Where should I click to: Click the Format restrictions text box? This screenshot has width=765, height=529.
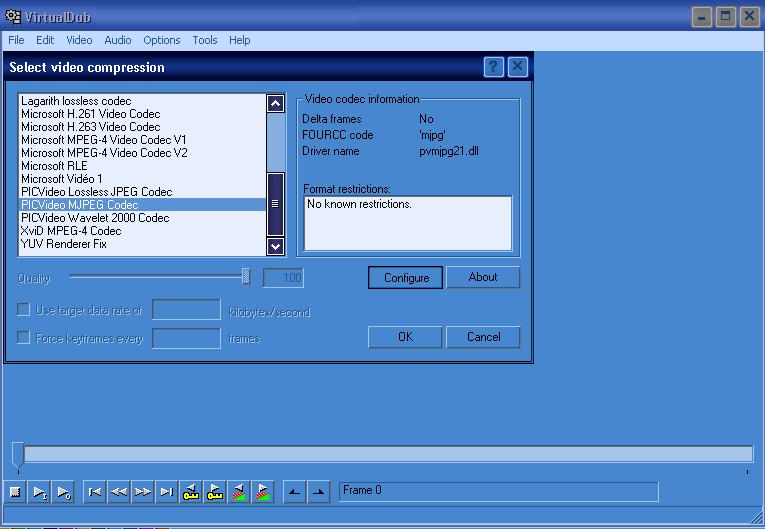[x=408, y=223]
